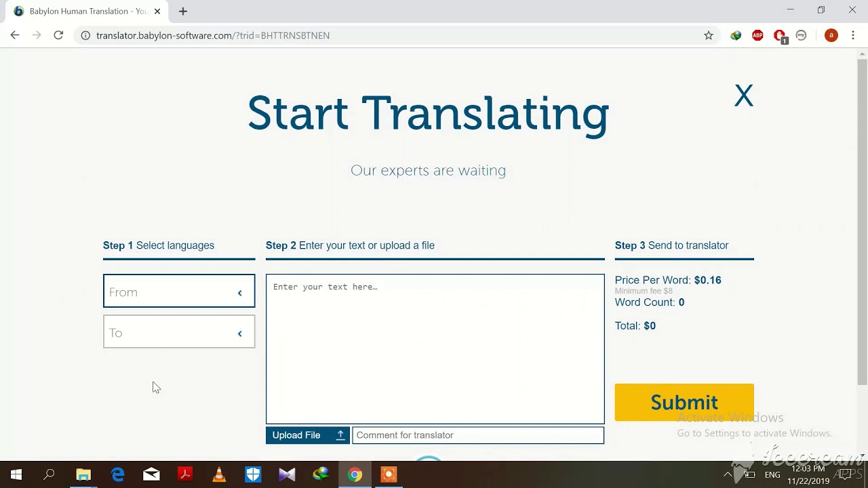Bookmark this page with the star icon
Screen dimensions: 868x488
[708, 35]
